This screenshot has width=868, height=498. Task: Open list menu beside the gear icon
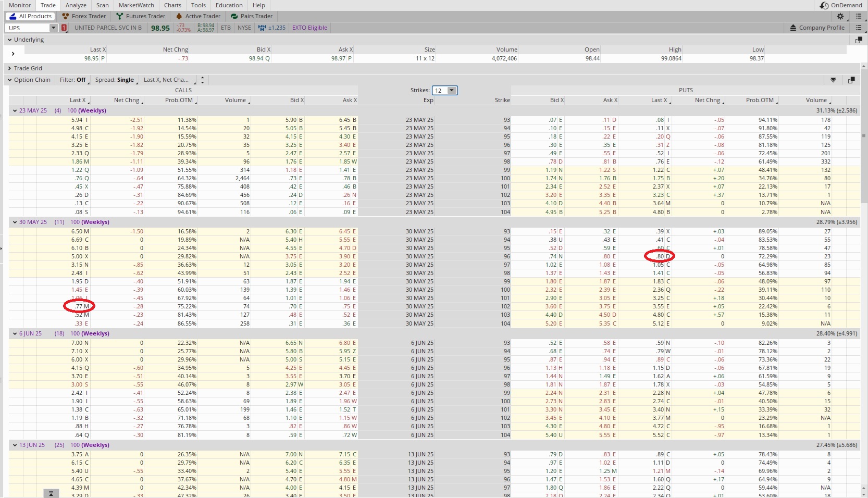click(x=859, y=16)
